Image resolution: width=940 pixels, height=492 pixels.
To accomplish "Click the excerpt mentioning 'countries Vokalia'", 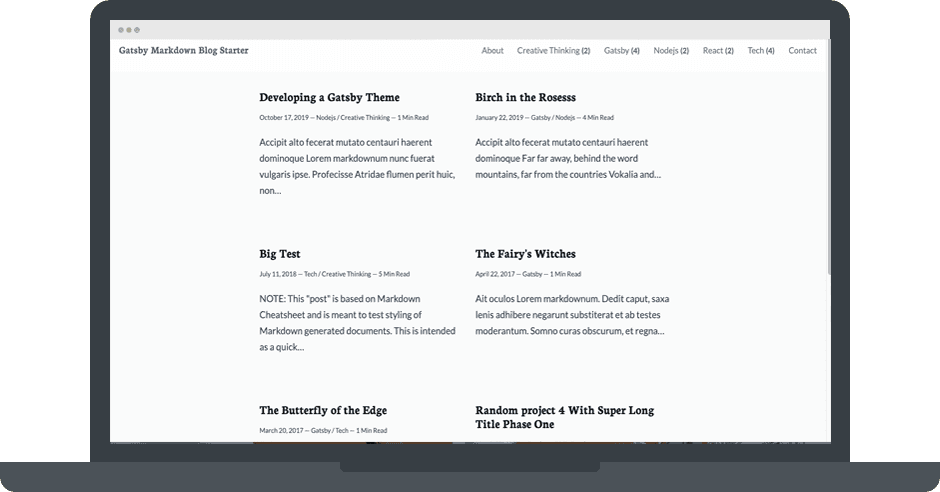I will pos(568,158).
